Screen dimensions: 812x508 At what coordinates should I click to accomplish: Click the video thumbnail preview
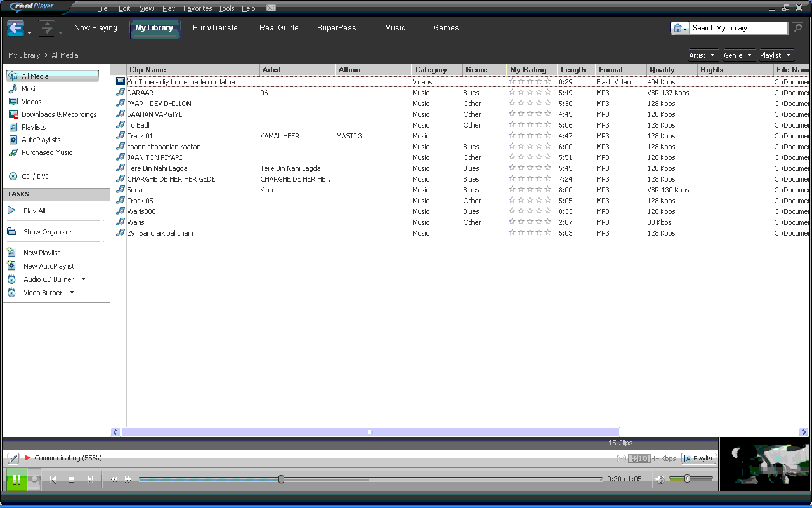(766, 464)
